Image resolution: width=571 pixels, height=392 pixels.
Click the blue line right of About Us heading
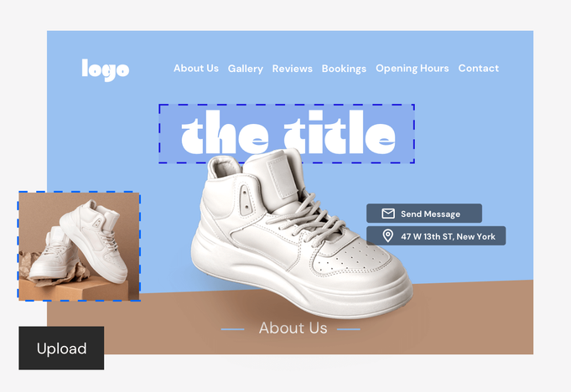click(349, 329)
